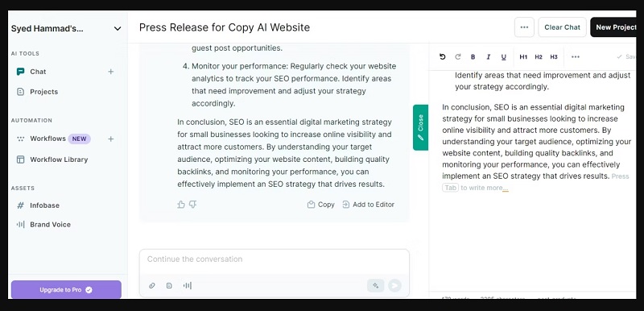Click the 'Tab to write more' hint in editor
Screen dimensions: 644x311
click(475, 188)
